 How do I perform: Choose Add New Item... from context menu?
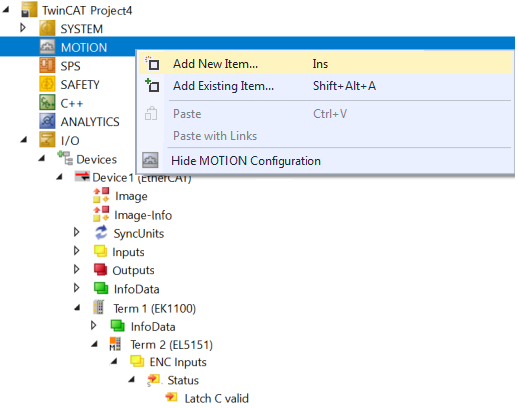(x=326, y=63)
